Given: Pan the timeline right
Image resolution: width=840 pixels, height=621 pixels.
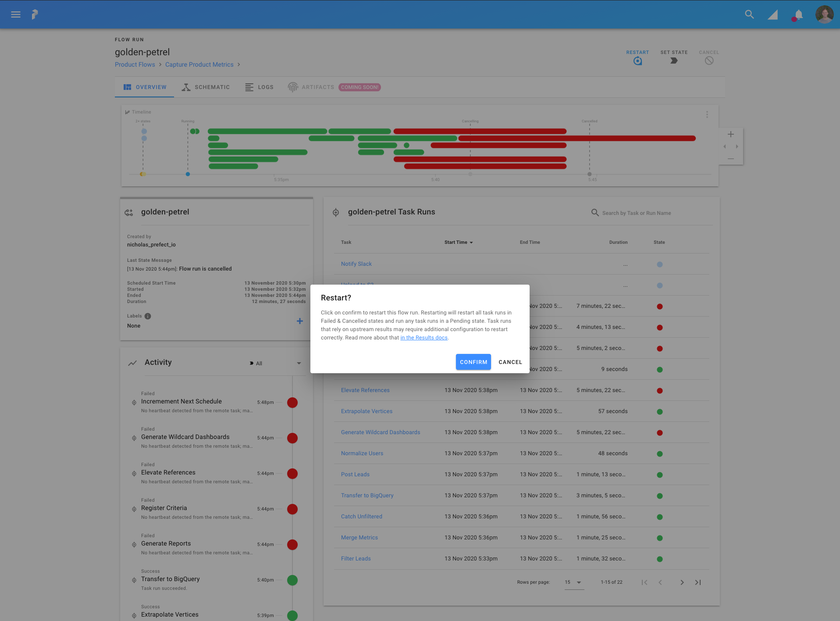Looking at the screenshot, I should [x=737, y=146].
